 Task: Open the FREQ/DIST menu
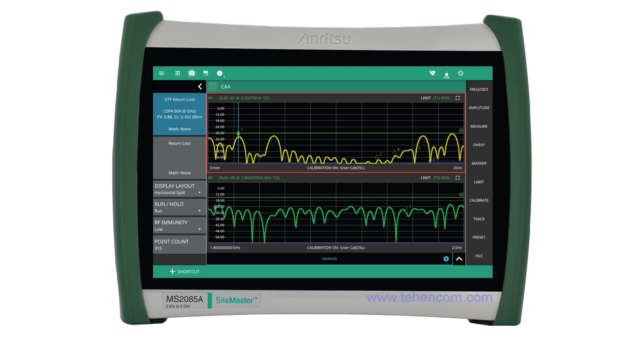tap(479, 89)
